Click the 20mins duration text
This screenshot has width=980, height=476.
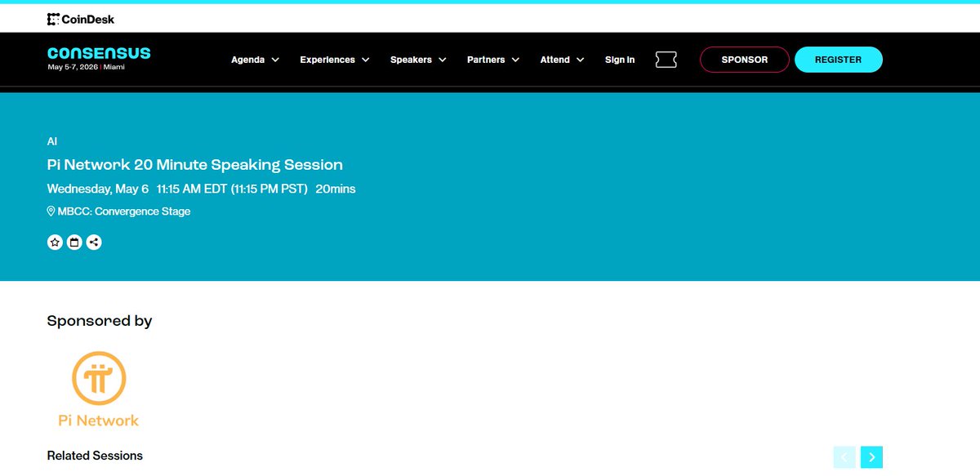tap(336, 189)
